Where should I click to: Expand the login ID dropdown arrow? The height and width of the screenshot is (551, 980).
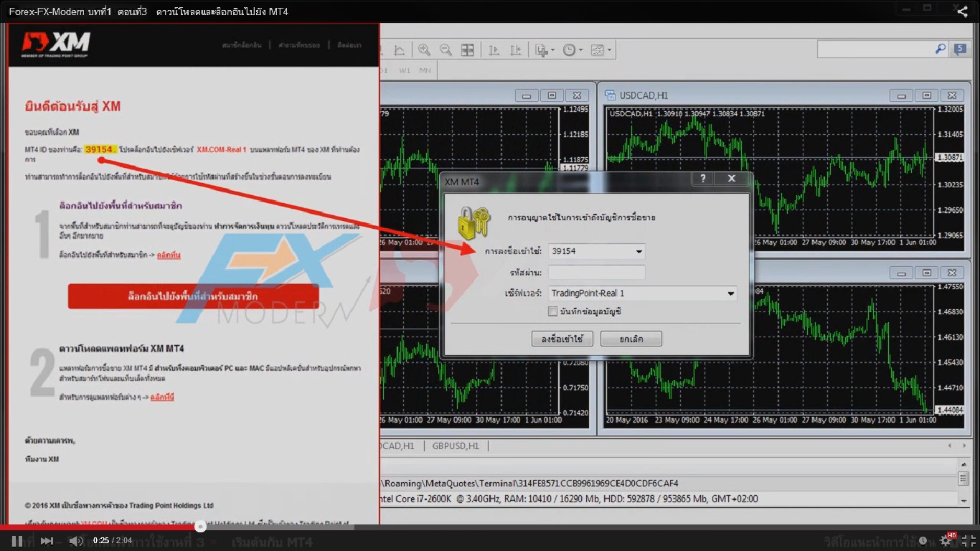pyautogui.click(x=639, y=252)
